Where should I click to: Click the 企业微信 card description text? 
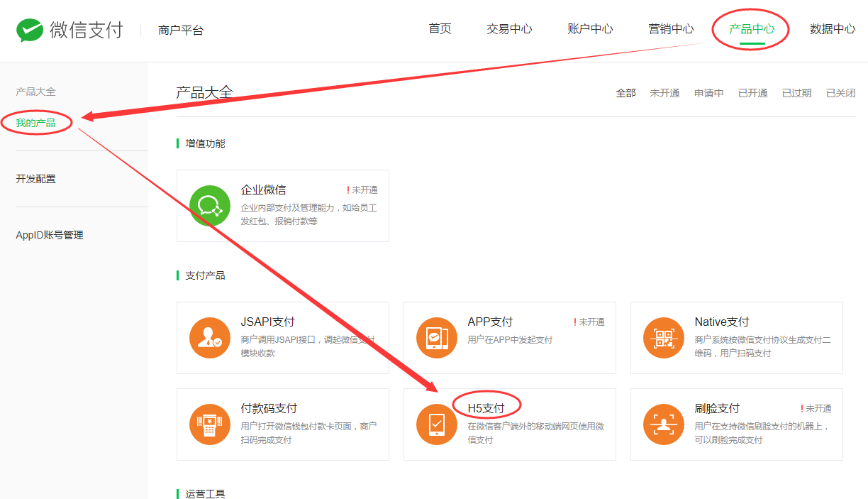click(x=309, y=214)
